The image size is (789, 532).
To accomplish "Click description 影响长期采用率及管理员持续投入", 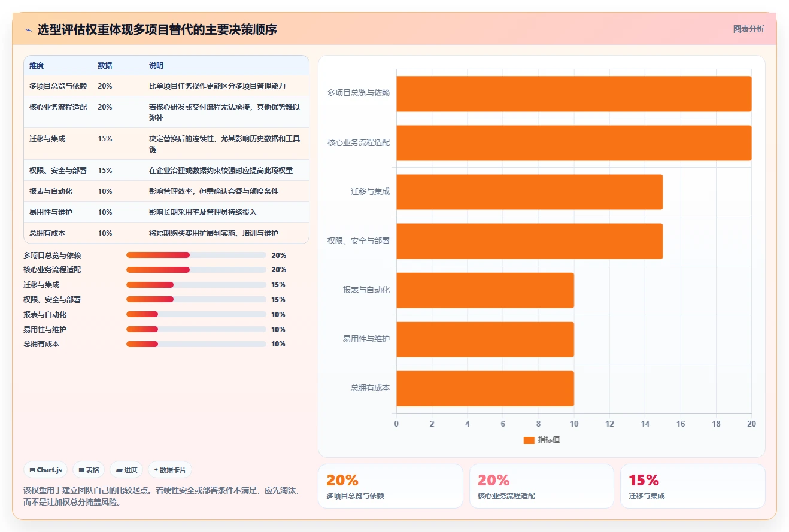I will (x=203, y=212).
